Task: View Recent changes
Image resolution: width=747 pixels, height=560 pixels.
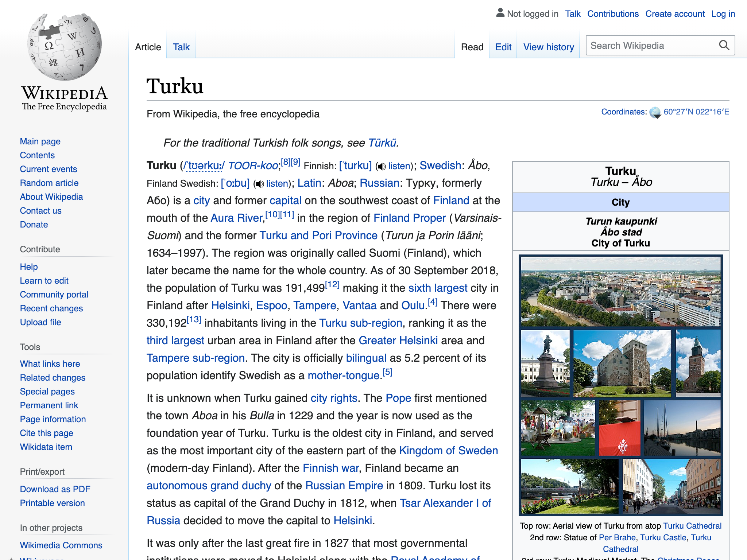Action: 51,308
